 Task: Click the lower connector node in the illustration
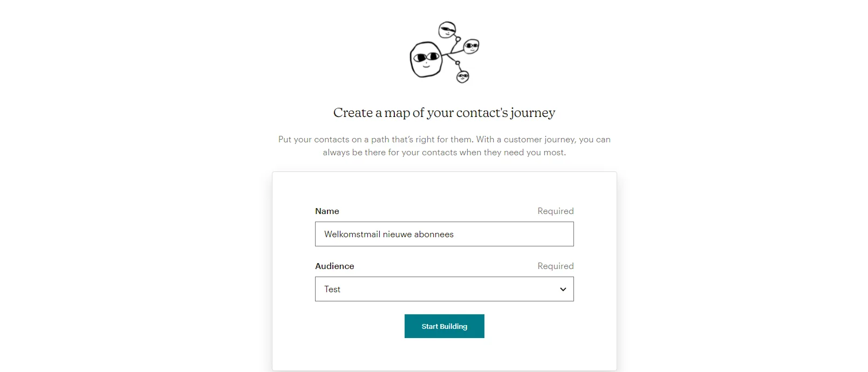(457, 63)
